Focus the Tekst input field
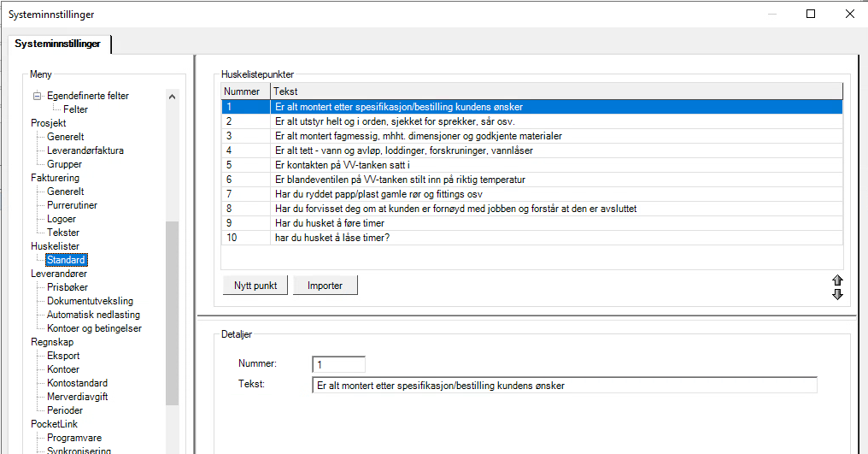 [x=565, y=386]
